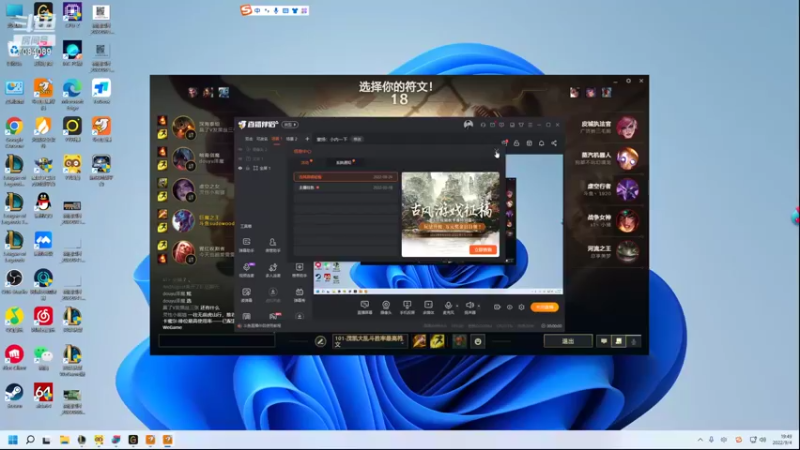This screenshot has width=800, height=450.
Task: Click the user avatar in streaming app title bar
Action: point(468,124)
